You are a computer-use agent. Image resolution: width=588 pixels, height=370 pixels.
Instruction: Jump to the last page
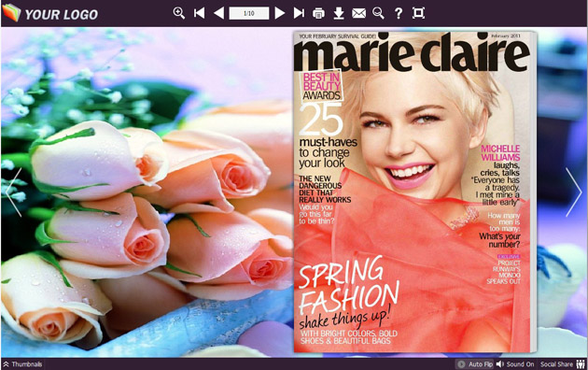click(299, 13)
